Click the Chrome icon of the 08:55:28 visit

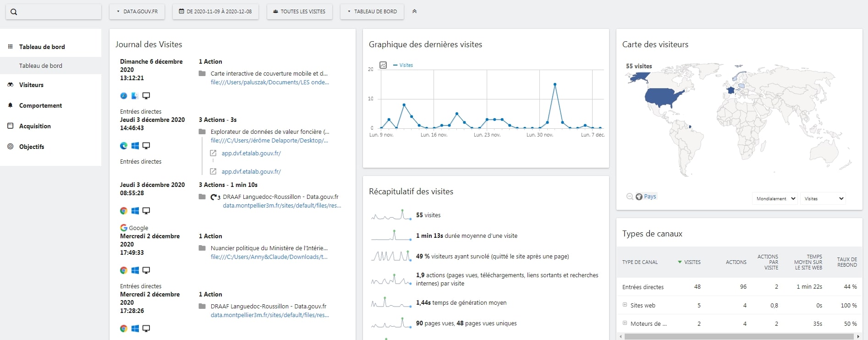[x=124, y=211]
